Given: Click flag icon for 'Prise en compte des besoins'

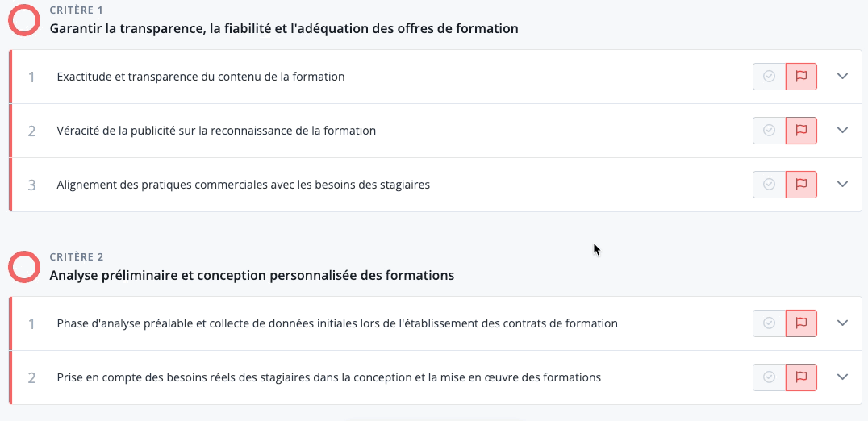Looking at the screenshot, I should click(801, 377).
